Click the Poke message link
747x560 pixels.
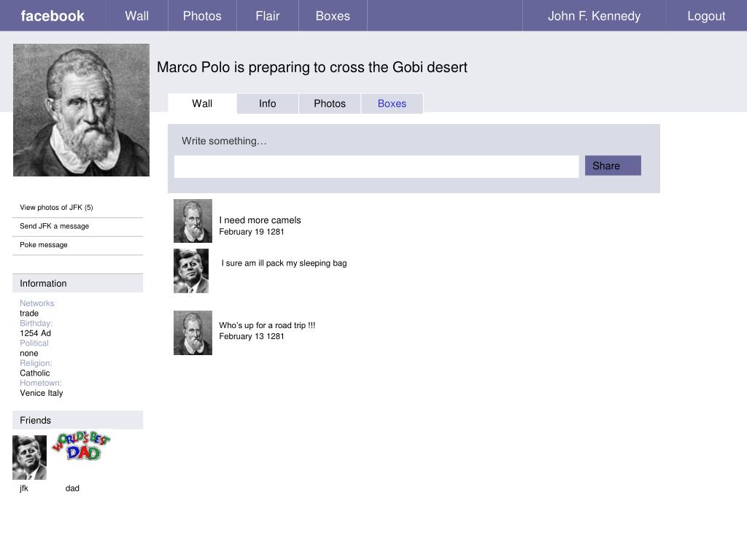[x=44, y=245]
